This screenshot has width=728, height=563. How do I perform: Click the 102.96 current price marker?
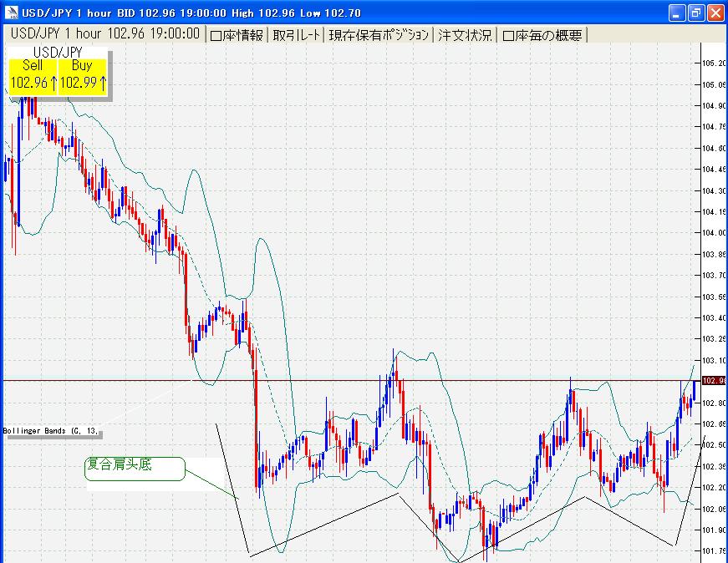(x=714, y=381)
